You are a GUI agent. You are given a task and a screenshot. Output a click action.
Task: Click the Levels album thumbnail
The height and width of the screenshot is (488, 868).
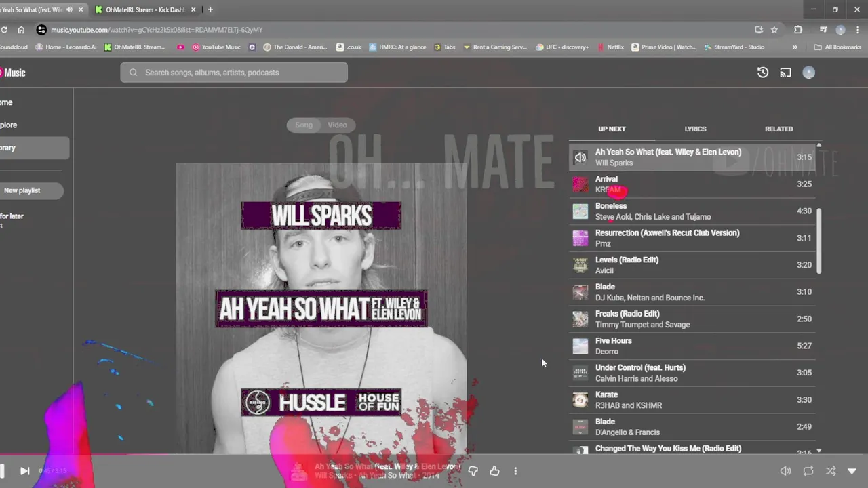(580, 265)
